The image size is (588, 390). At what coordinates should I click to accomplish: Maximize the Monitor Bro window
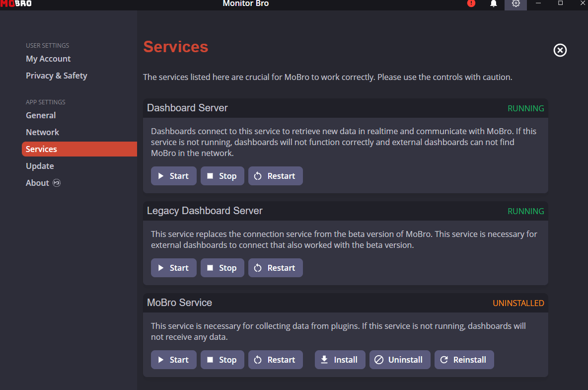[x=560, y=3]
